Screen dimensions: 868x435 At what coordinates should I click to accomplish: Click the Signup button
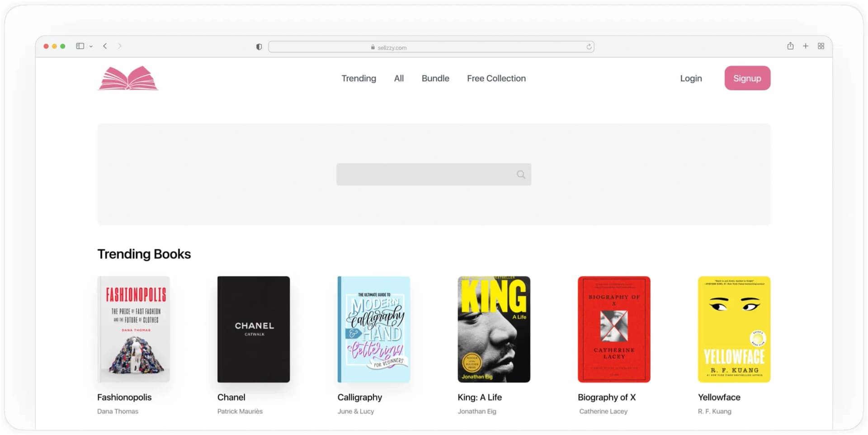click(x=747, y=78)
